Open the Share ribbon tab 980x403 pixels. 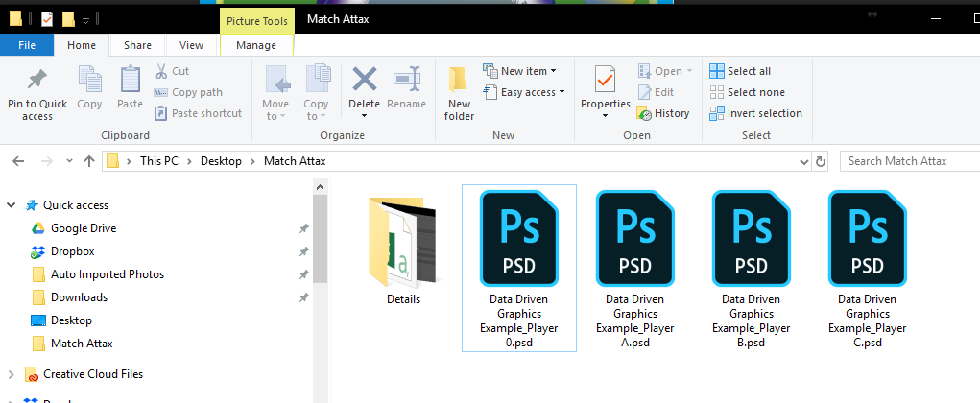pyautogui.click(x=137, y=45)
